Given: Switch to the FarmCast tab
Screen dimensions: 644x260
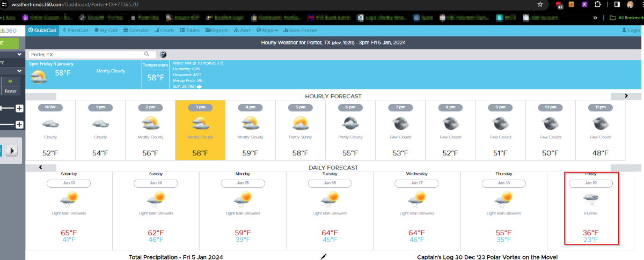Looking at the screenshot, I should point(76,31).
